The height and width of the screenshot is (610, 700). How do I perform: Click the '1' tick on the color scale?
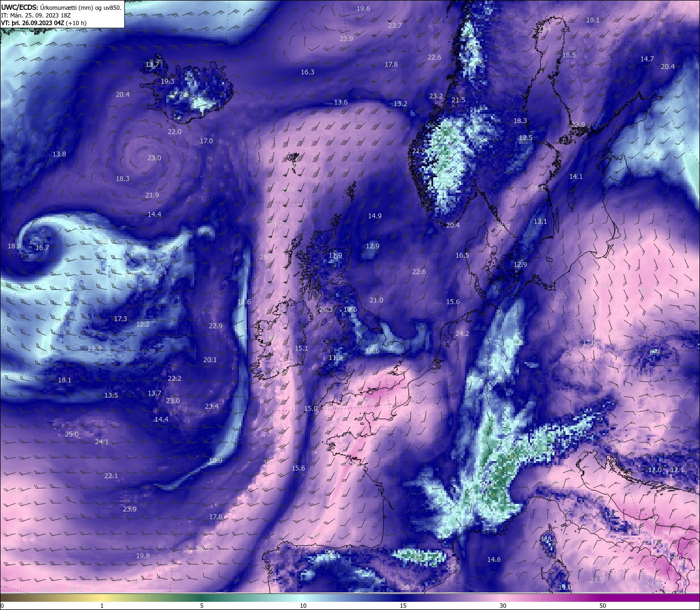pyautogui.click(x=102, y=606)
